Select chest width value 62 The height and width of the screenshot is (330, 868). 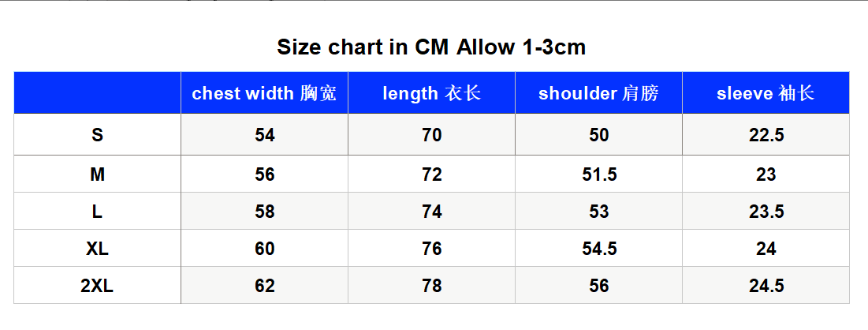(265, 286)
